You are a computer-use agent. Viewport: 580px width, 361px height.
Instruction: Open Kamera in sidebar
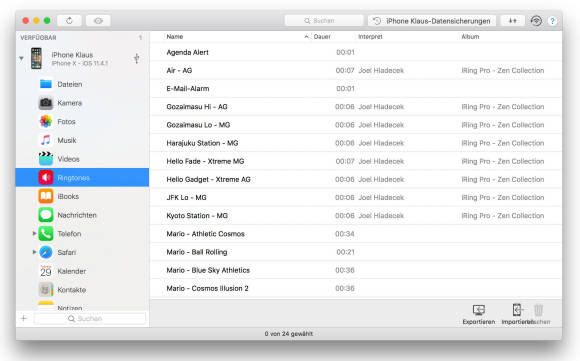[82, 103]
